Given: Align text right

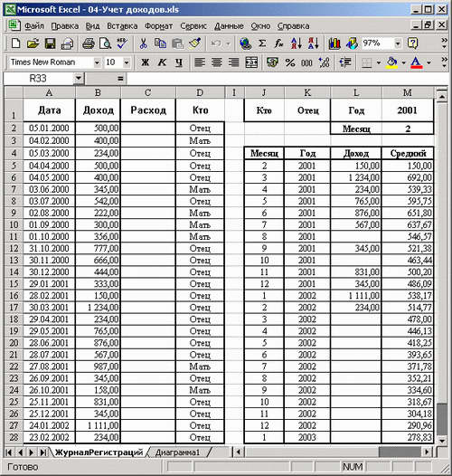Looking at the screenshot, I should [233, 62].
